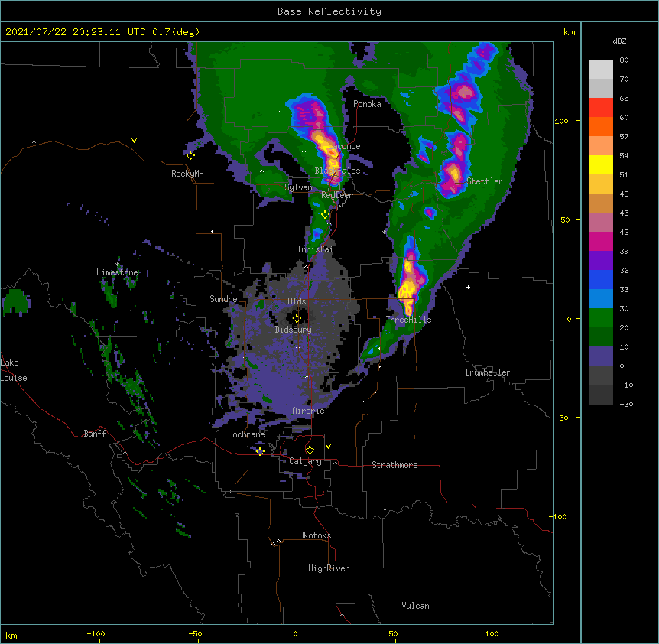Screen dimensions: 659x644
Task: Select the red 65 dBZ color swatch
Action: (x=601, y=108)
